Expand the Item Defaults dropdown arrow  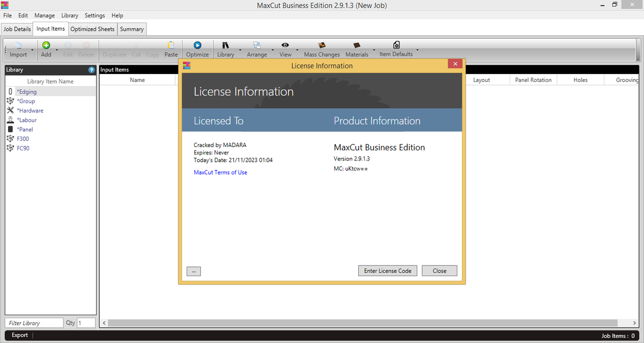417,50
